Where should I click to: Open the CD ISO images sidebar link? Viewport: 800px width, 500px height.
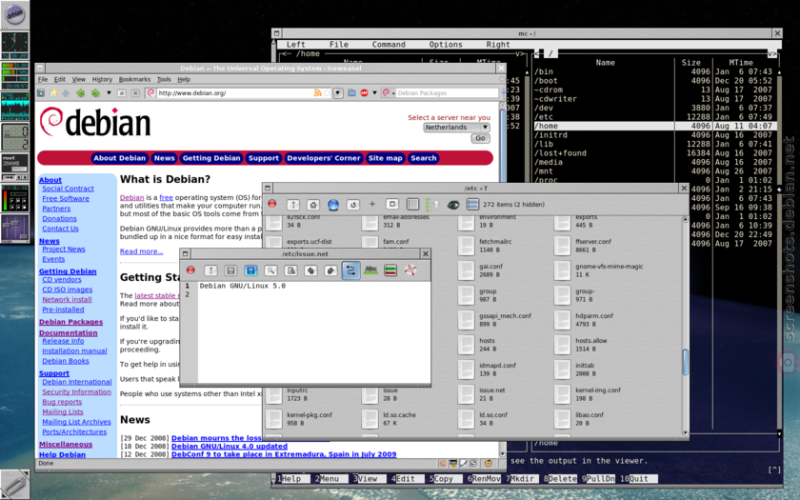tap(67, 289)
